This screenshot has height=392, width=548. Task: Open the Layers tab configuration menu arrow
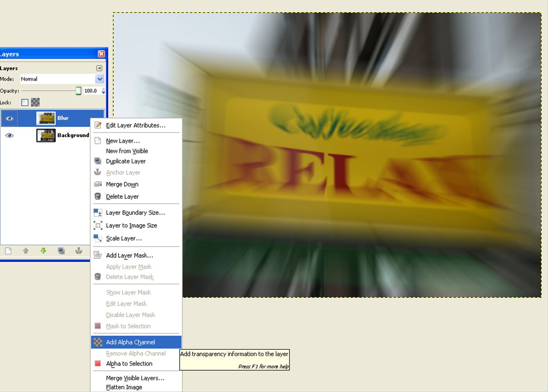point(99,68)
